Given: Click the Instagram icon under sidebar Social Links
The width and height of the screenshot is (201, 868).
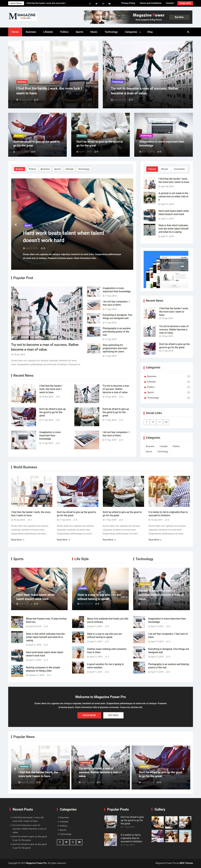Looking at the screenshot, I should coord(159,422).
